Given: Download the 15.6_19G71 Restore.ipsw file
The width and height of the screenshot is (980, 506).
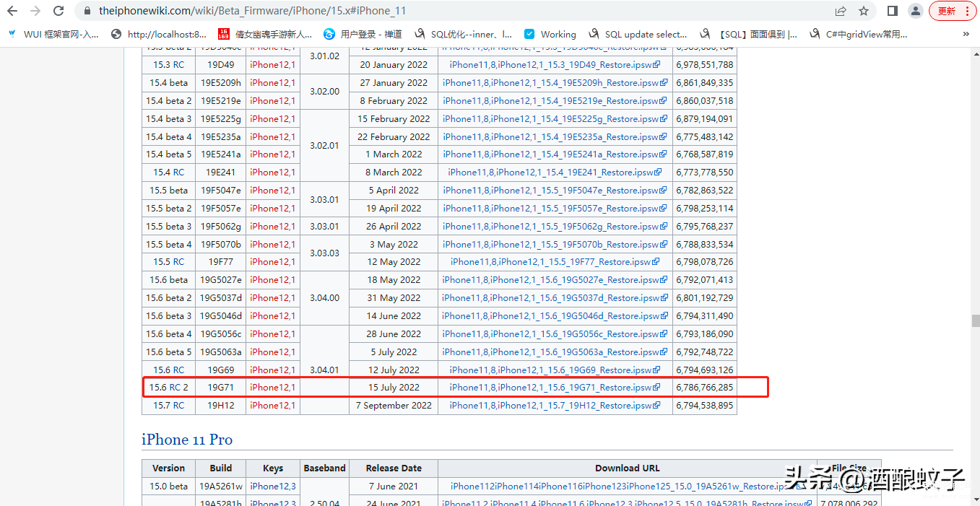Looking at the screenshot, I should pos(555,388).
